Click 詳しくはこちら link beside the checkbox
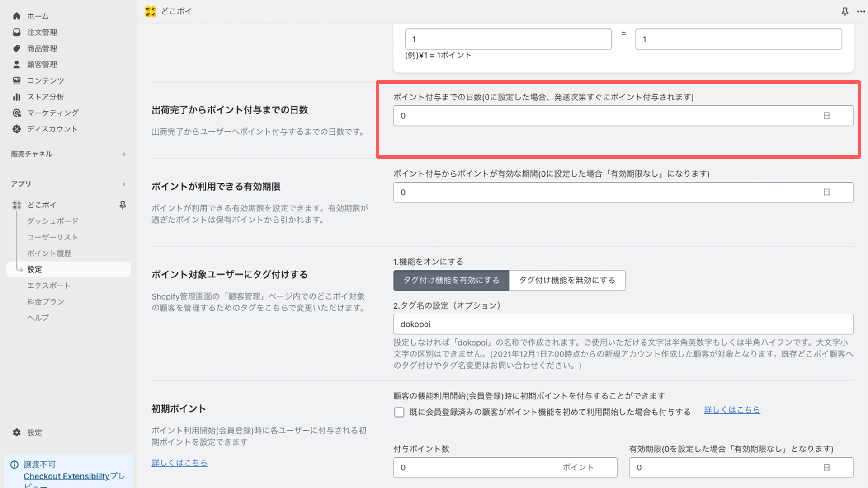868x488 pixels. click(732, 410)
